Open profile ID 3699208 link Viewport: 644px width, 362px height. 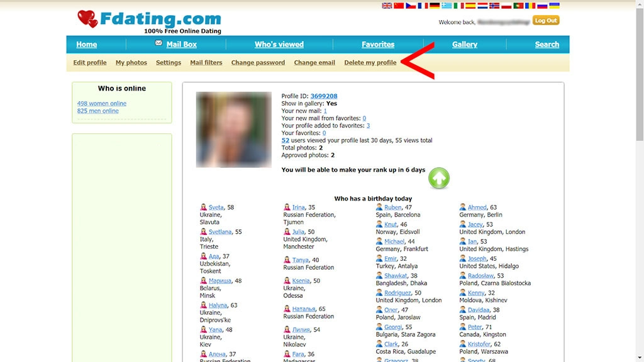click(324, 96)
